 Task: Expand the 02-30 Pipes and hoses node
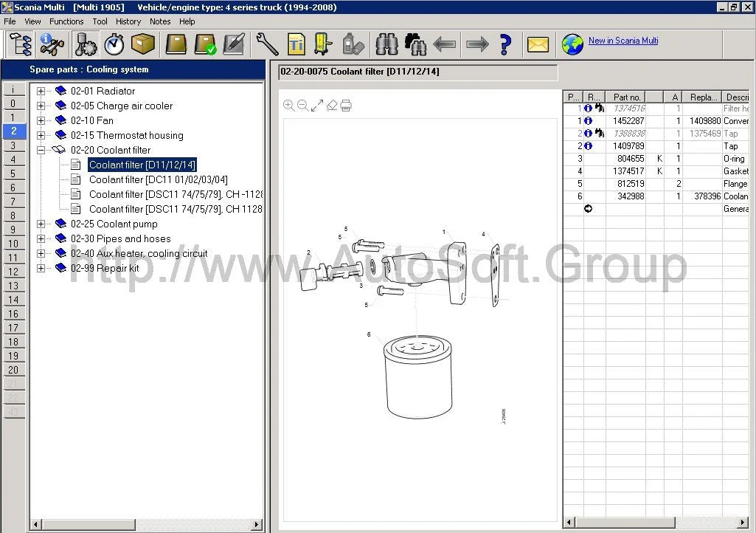[41, 238]
